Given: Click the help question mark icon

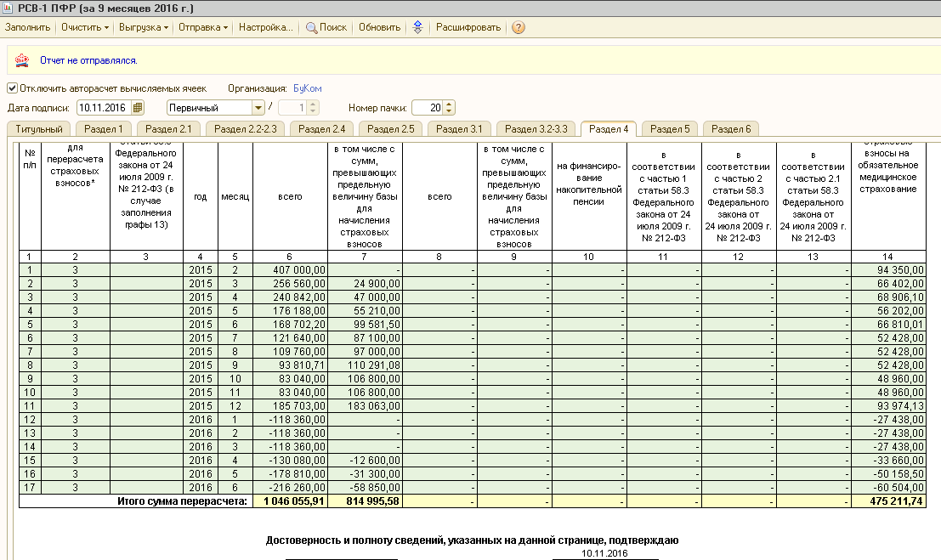Looking at the screenshot, I should point(519,27).
